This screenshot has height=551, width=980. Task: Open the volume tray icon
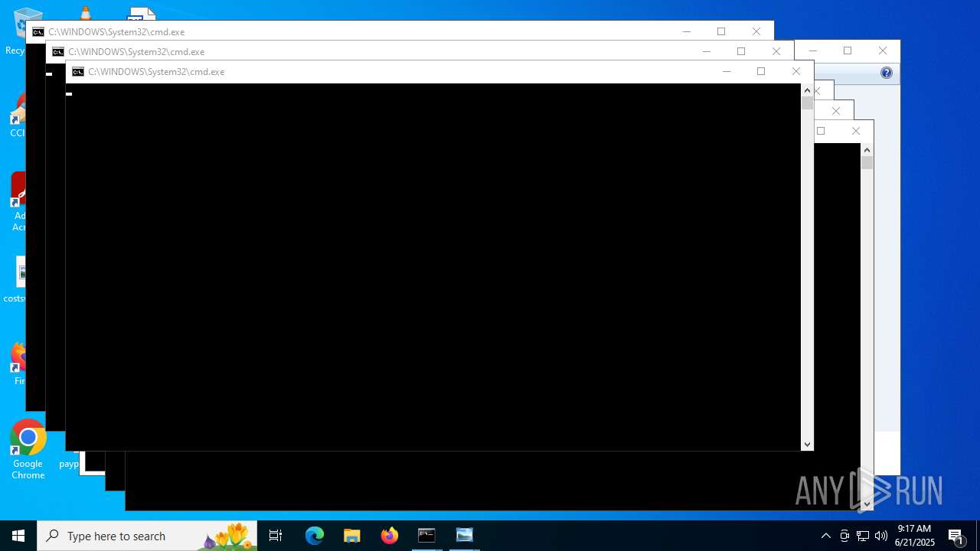pyautogui.click(x=881, y=536)
